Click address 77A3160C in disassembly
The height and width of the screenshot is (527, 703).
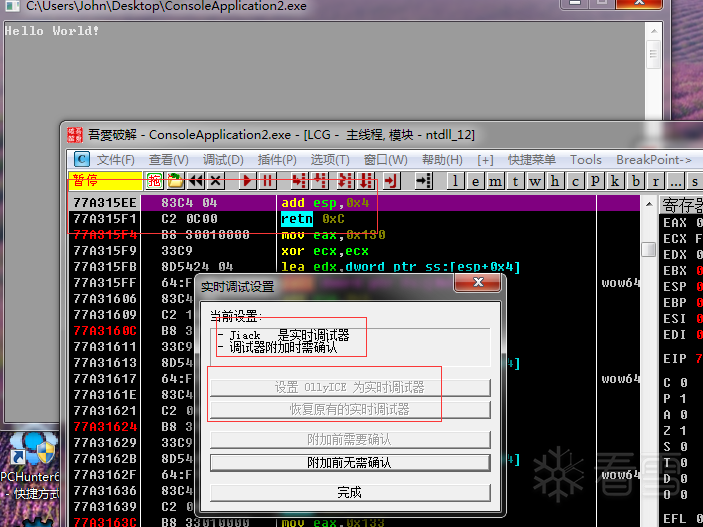pos(105,331)
